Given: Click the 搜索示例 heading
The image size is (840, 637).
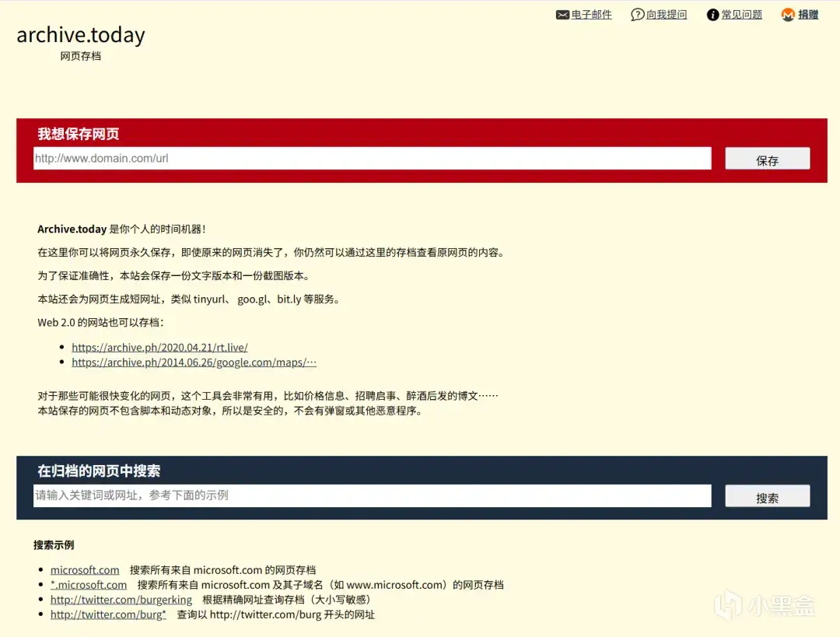Looking at the screenshot, I should 54,545.
